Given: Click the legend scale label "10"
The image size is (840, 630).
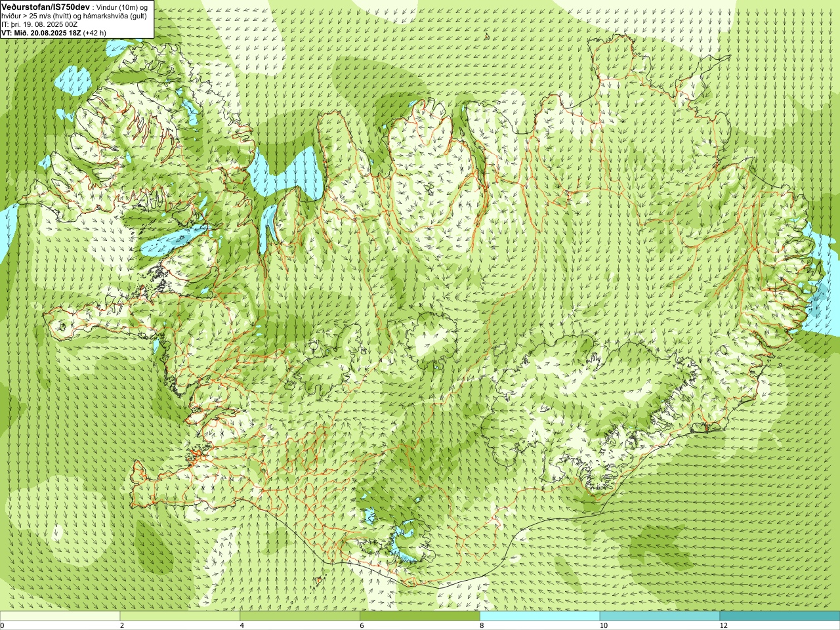Looking at the screenshot, I should (604, 625).
